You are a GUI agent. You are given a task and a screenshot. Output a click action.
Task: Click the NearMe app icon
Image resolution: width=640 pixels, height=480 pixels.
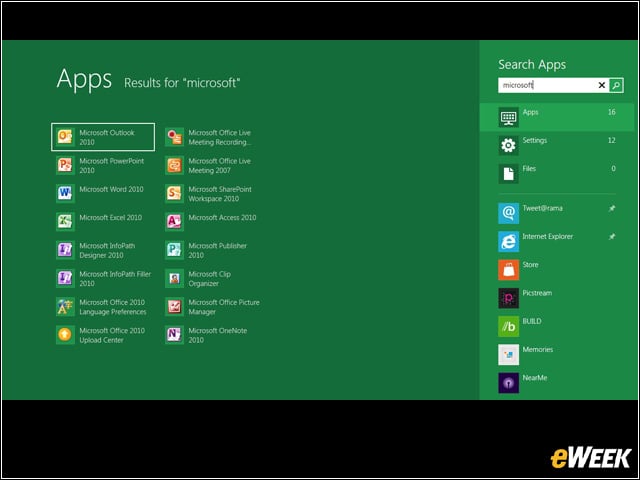[509, 382]
